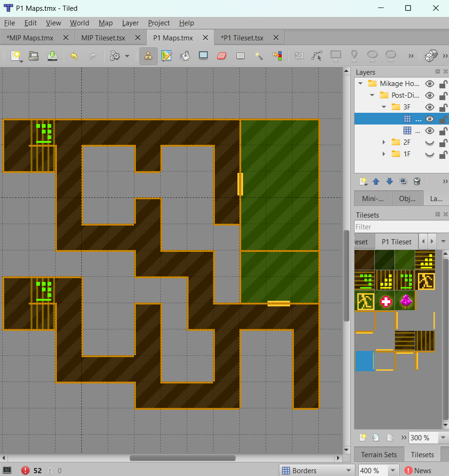Show the hidden 2F group layer
This screenshot has height=476, width=449.
coord(430,143)
